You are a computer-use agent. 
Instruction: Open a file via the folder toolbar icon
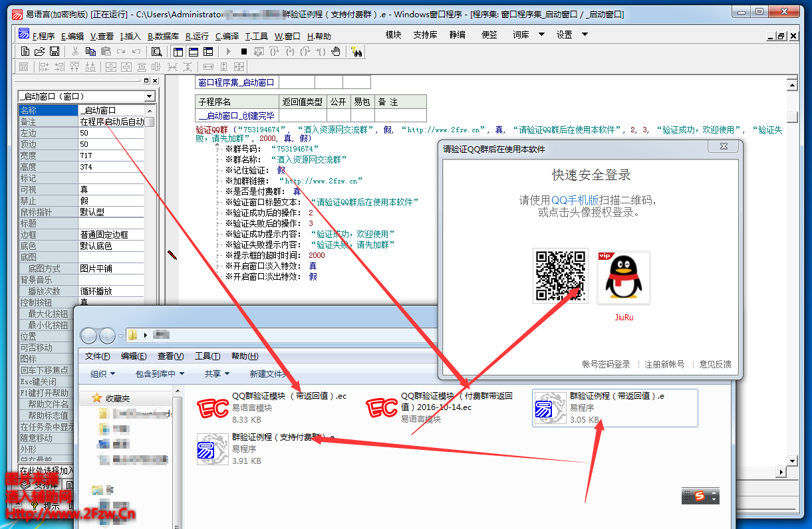(x=40, y=51)
